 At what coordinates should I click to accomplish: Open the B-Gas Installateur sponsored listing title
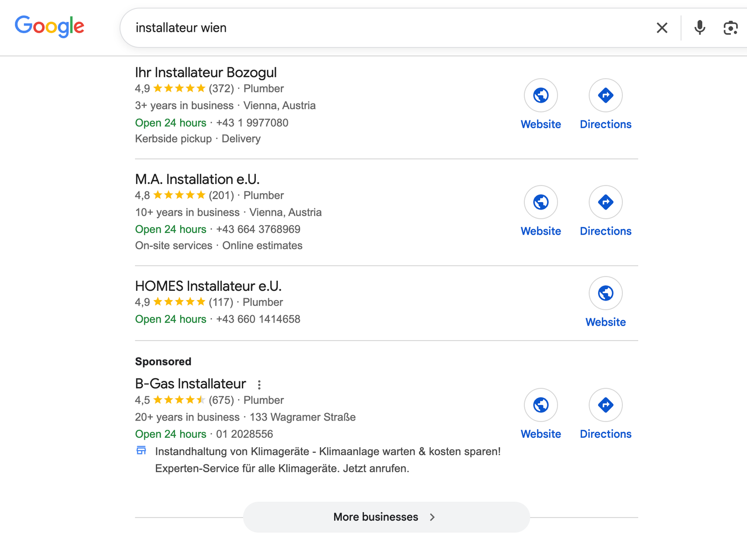click(x=190, y=384)
